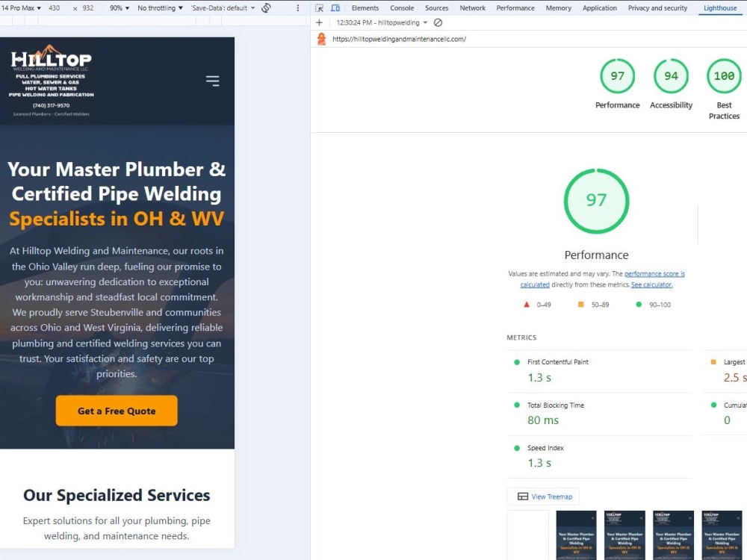Switch to the Application tab
Screen dimensions: 747x560
tap(599, 8)
